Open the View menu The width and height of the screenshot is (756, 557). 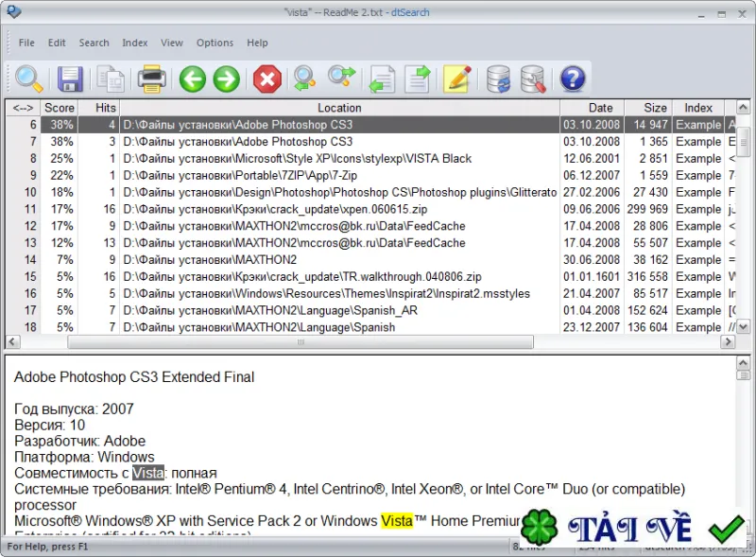pyautogui.click(x=172, y=43)
